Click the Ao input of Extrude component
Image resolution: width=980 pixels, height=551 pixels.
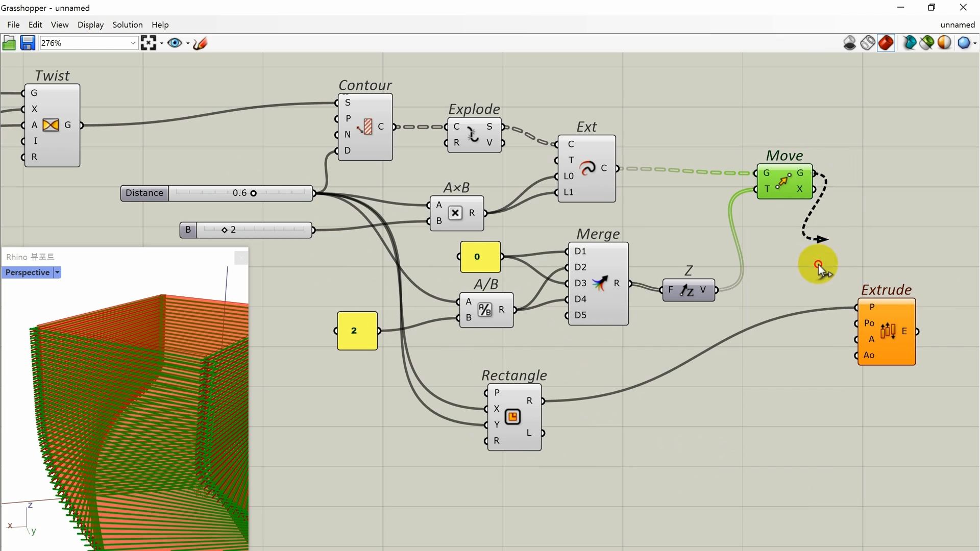pos(869,355)
